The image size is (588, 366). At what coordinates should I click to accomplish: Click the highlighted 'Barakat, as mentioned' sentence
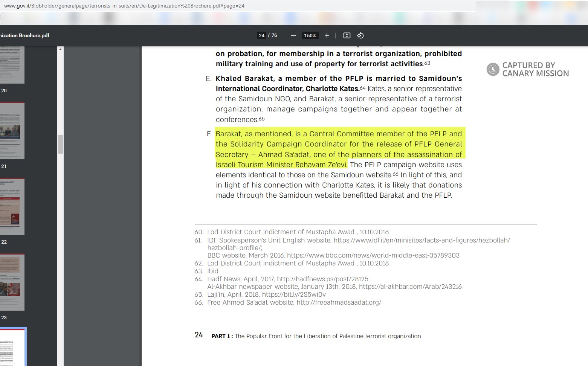pos(339,149)
